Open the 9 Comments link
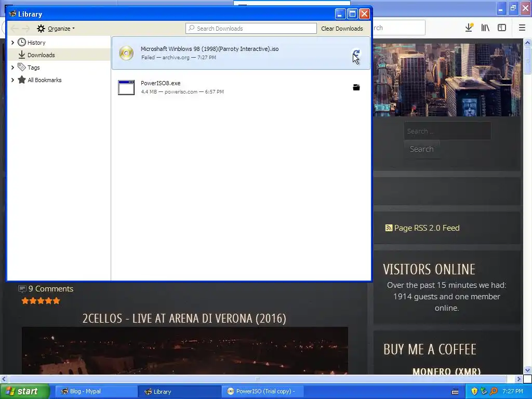The width and height of the screenshot is (532, 399). point(51,289)
